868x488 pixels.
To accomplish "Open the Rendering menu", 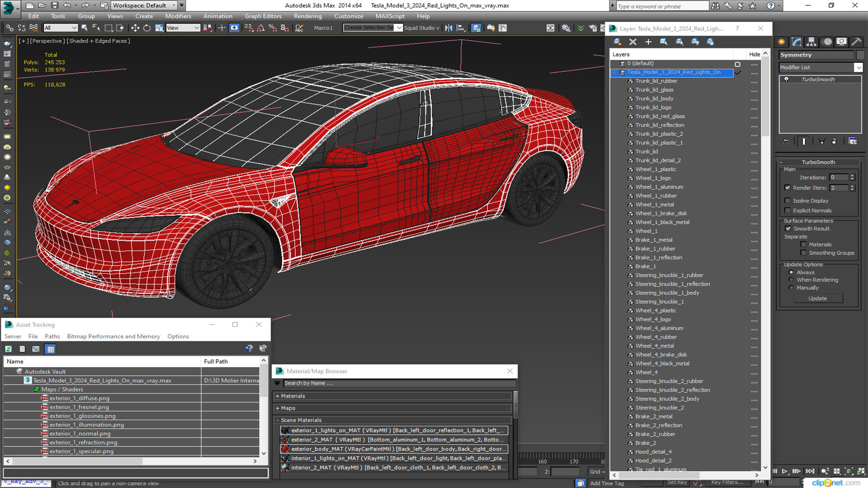I will 308,16.
